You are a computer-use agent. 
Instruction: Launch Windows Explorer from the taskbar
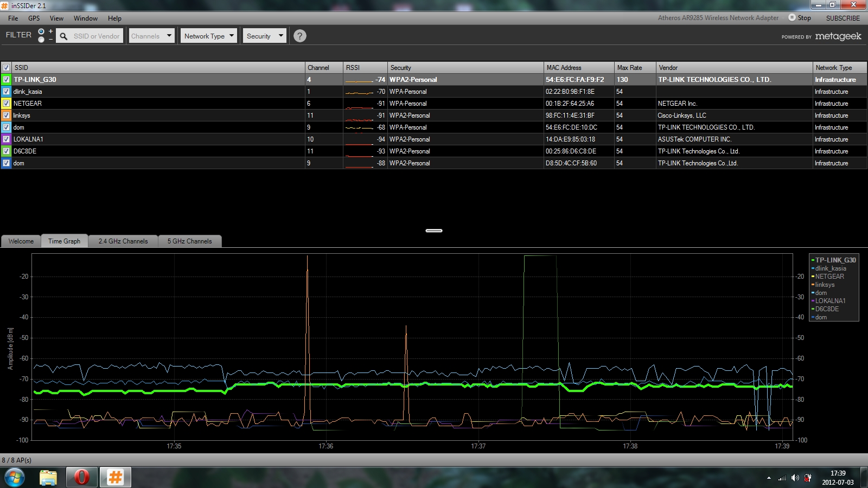point(48,478)
